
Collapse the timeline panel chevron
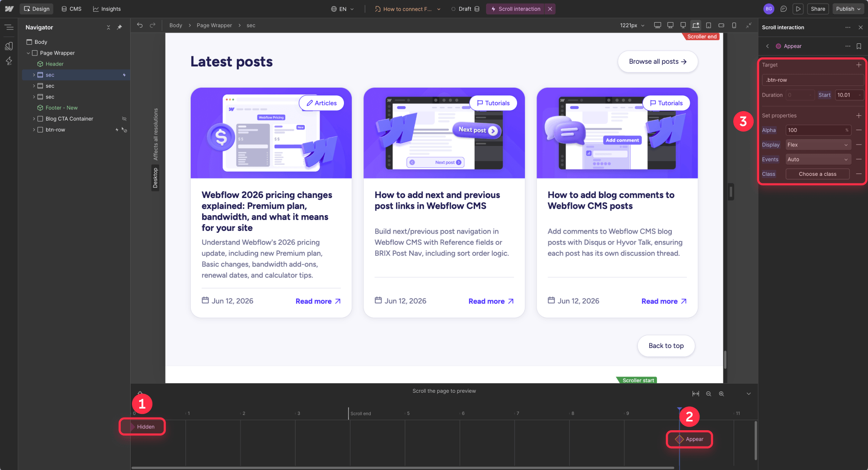pyautogui.click(x=749, y=394)
